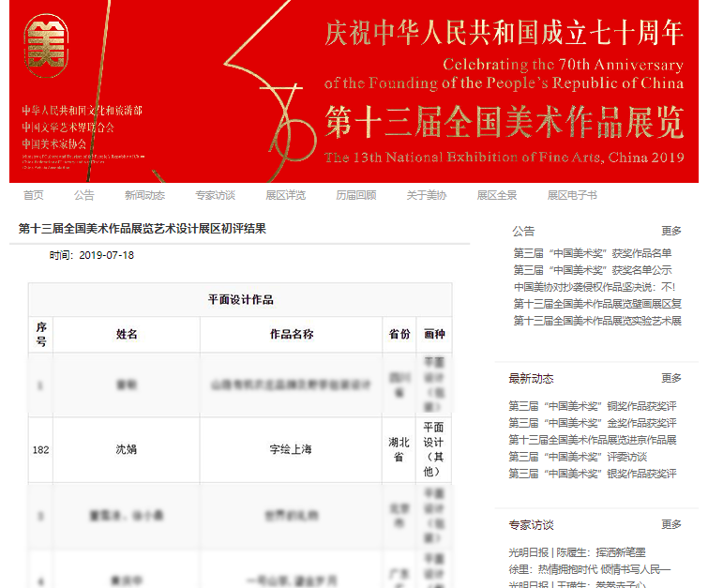Click the 平面设计作品 table heading
Screen dimensions: 708x588
click(x=240, y=299)
